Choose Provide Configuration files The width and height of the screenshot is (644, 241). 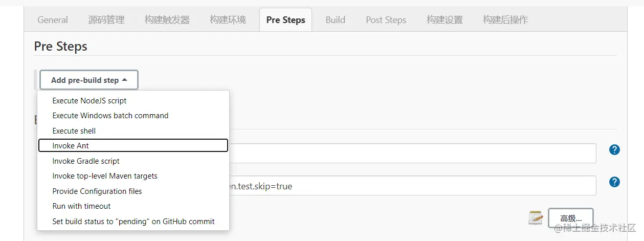point(97,191)
